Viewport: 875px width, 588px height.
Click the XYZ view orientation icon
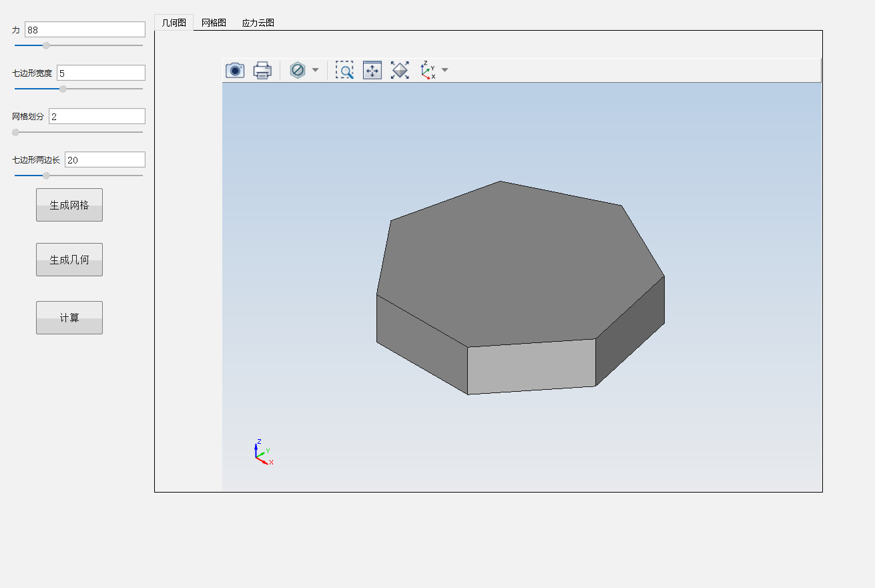428,70
